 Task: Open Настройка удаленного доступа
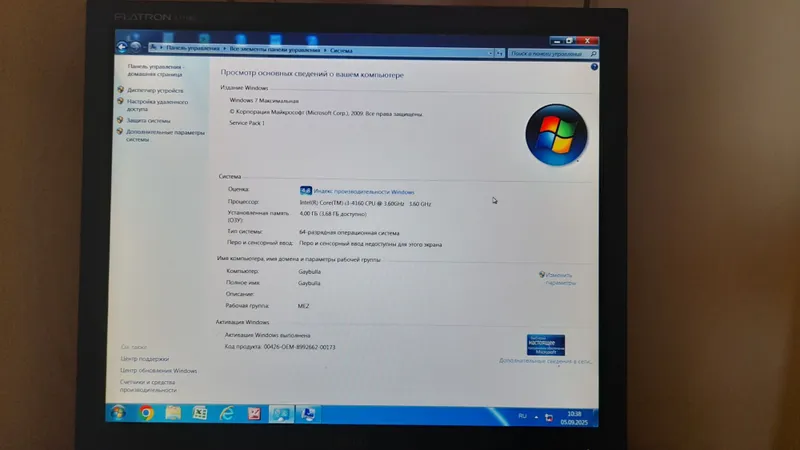click(157, 105)
